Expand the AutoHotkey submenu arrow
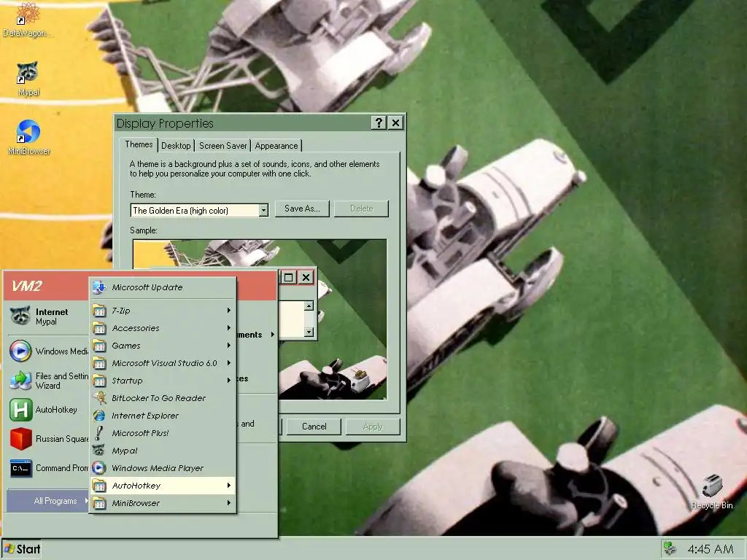 coord(228,486)
